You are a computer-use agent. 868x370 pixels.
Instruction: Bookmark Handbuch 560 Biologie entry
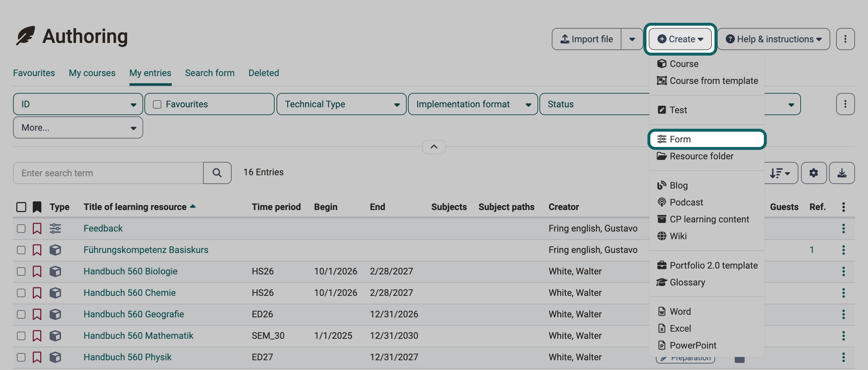pyautogui.click(x=37, y=271)
